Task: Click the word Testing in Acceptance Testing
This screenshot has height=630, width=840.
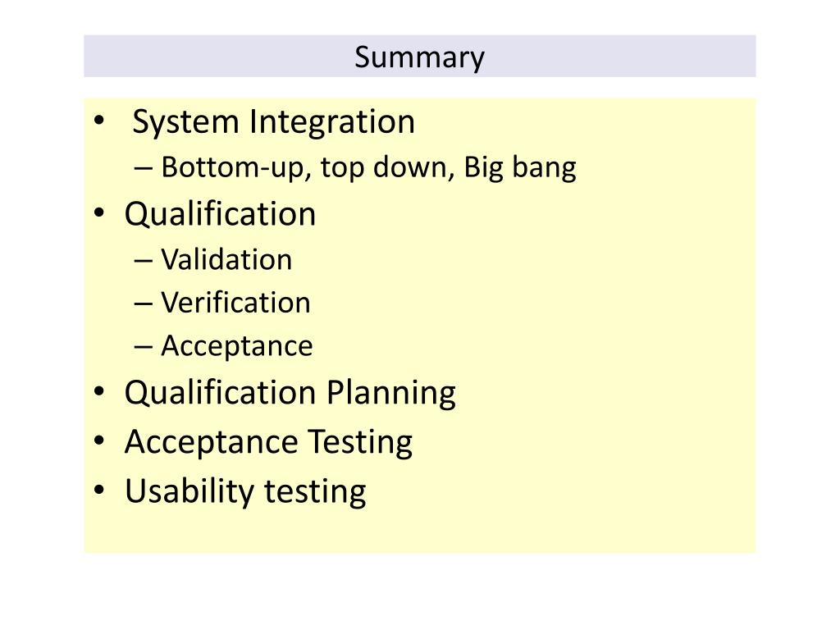Action: pyautogui.click(x=360, y=442)
